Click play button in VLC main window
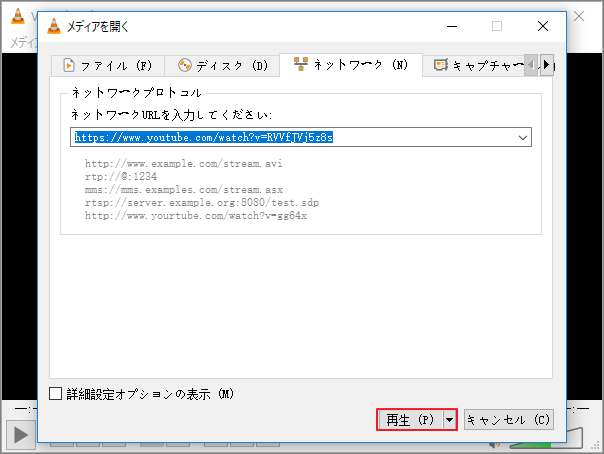This screenshot has height=454, width=604. tap(20, 435)
